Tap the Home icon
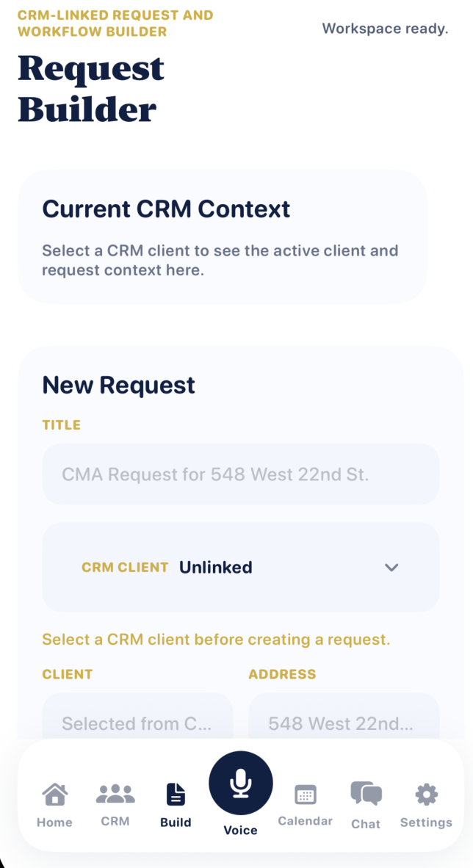This screenshot has height=868, width=473. tap(54, 795)
